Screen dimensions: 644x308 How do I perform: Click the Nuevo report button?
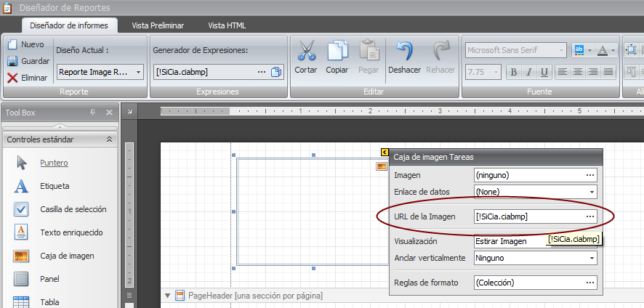pyautogui.click(x=26, y=44)
